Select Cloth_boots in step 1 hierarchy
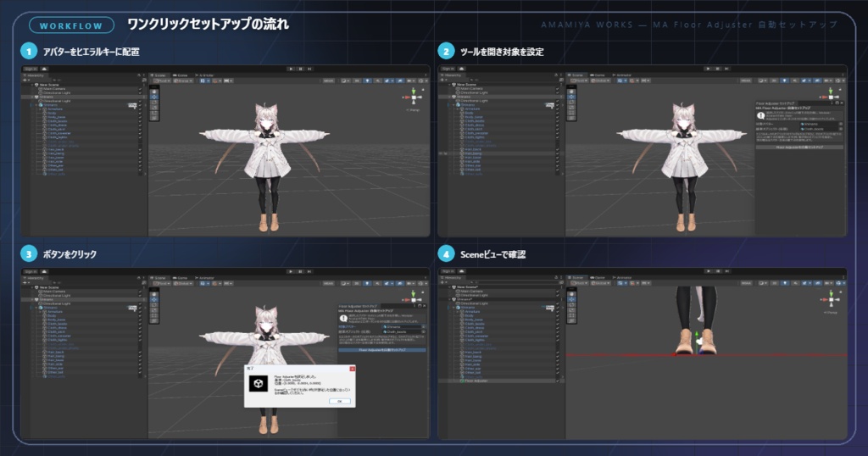 coord(57,121)
